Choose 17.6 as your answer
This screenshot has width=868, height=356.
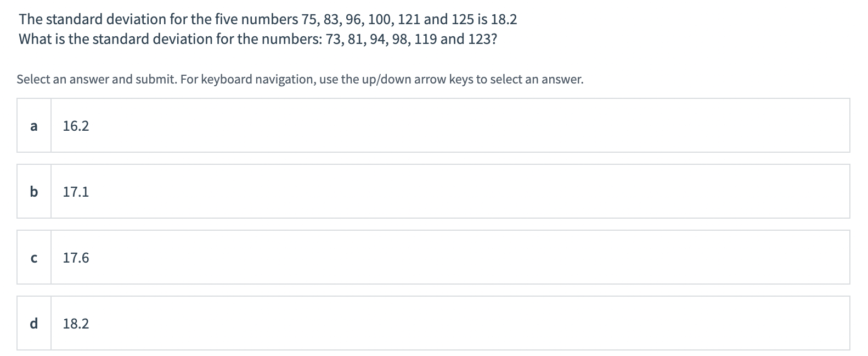76,258
